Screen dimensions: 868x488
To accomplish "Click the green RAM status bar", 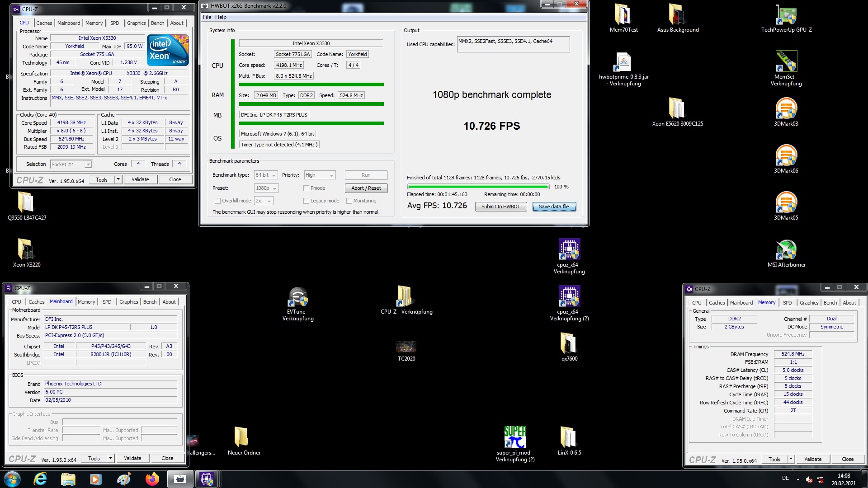I will point(311,104).
